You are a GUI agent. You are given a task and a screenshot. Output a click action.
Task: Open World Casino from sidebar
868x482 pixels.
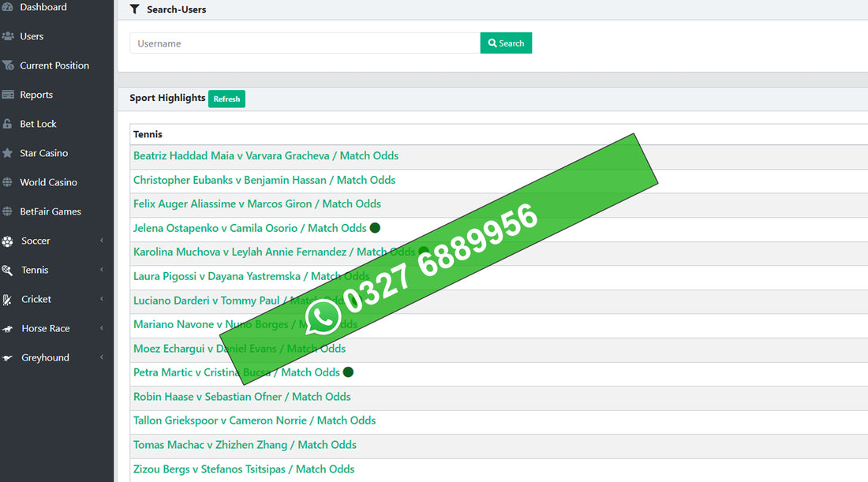48,182
